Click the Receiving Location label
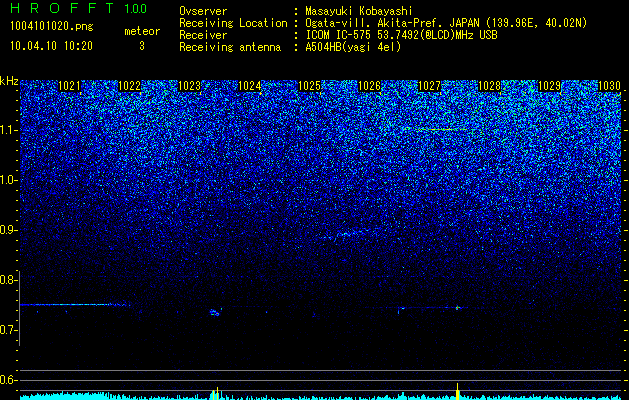629x400 pixels. pos(233,23)
